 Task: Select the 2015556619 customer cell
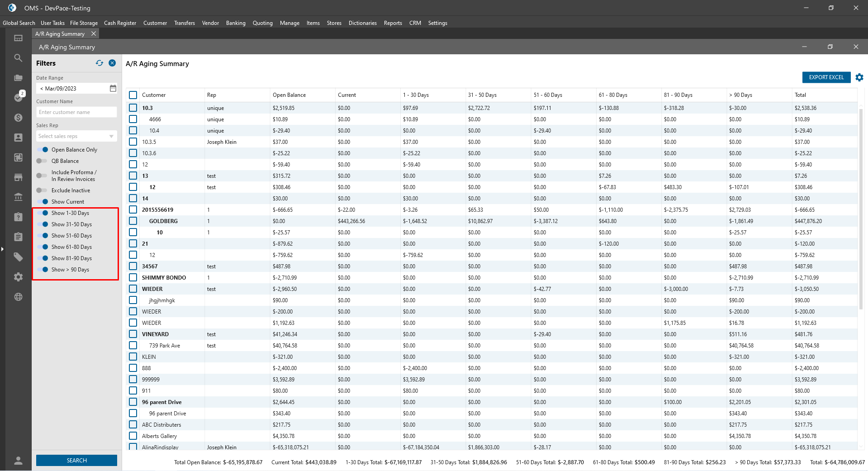pyautogui.click(x=172, y=209)
